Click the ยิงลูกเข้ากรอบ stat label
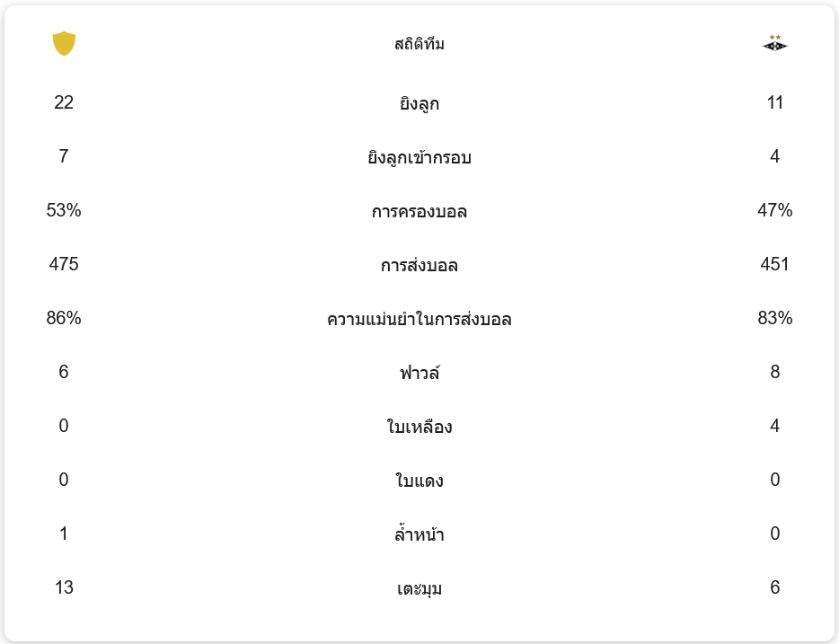Image resolution: width=839 pixels, height=644 pixels. pyautogui.click(x=419, y=157)
